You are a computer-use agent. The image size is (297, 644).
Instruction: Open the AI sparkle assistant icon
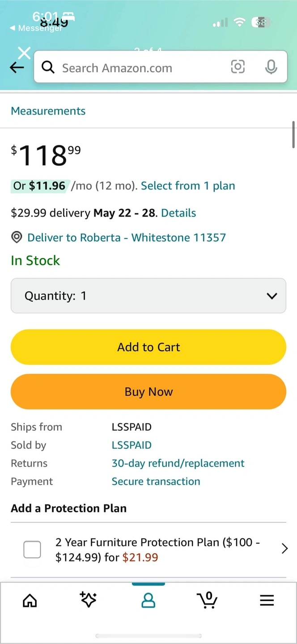(88, 600)
